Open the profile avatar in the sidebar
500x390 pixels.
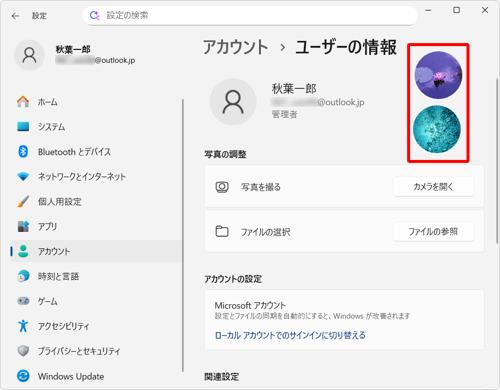29,55
